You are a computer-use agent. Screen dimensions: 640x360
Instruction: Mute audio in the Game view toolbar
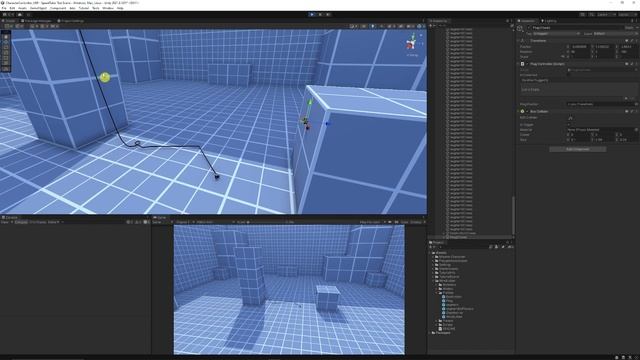390,222
